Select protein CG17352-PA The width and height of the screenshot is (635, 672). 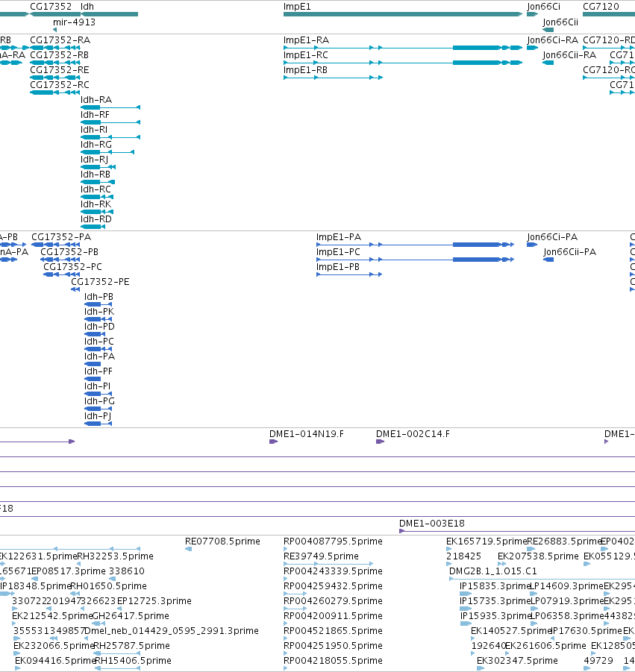click(x=61, y=237)
